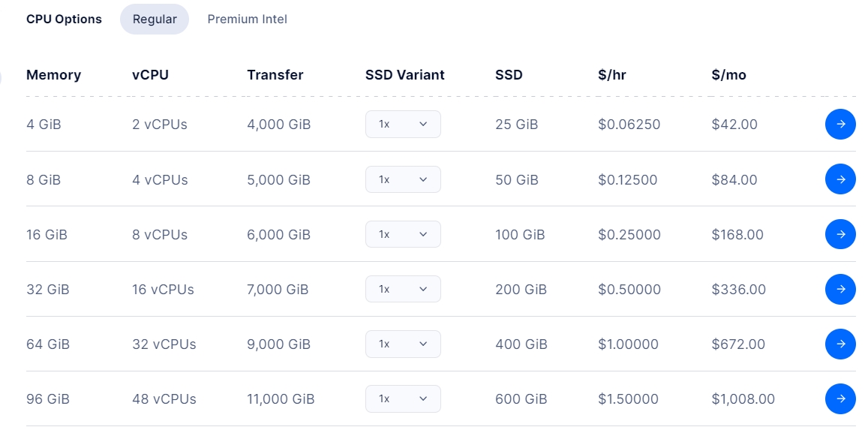Select the 16 GiB plan arrow icon

pyautogui.click(x=840, y=234)
